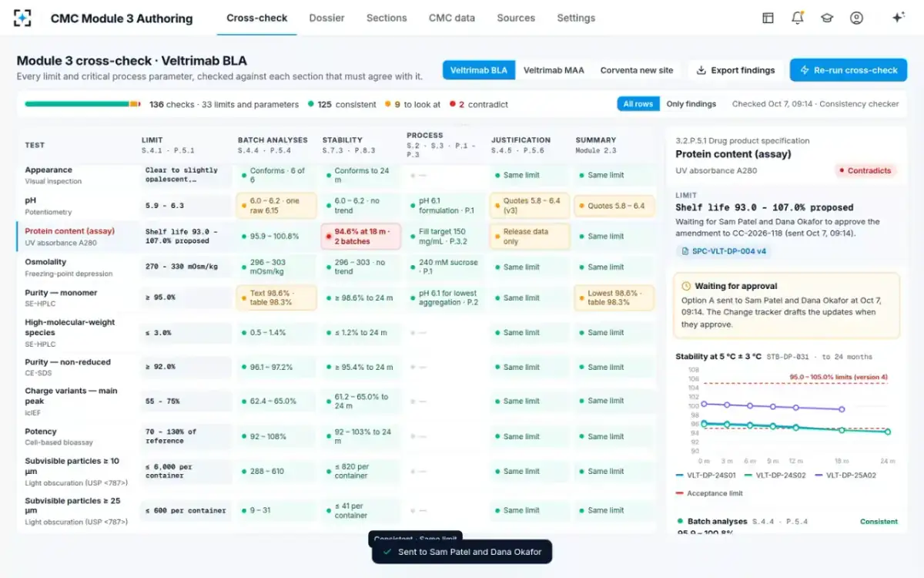Open the '6.0 – 6.2 · one raw 6.15' cell
The height and width of the screenshot is (578, 924).
tap(276, 206)
